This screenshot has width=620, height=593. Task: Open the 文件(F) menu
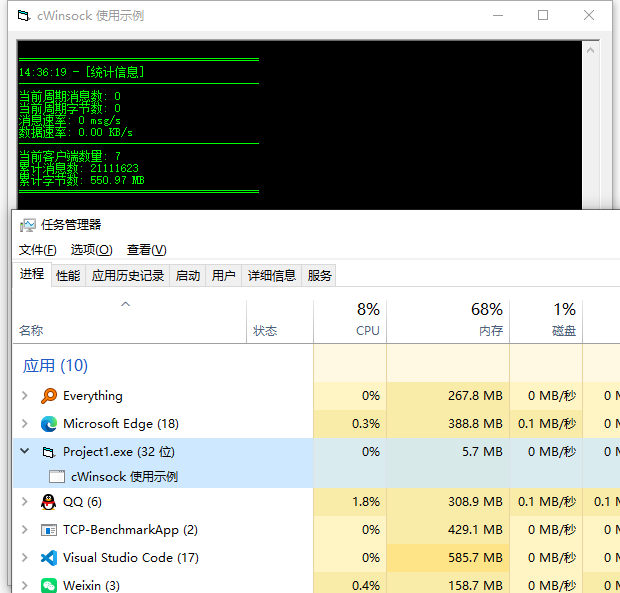pos(38,250)
